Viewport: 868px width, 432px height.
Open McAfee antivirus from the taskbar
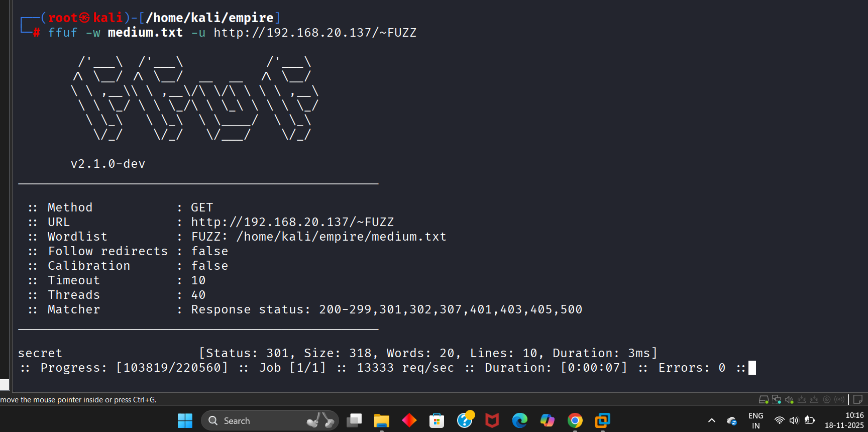click(x=492, y=420)
